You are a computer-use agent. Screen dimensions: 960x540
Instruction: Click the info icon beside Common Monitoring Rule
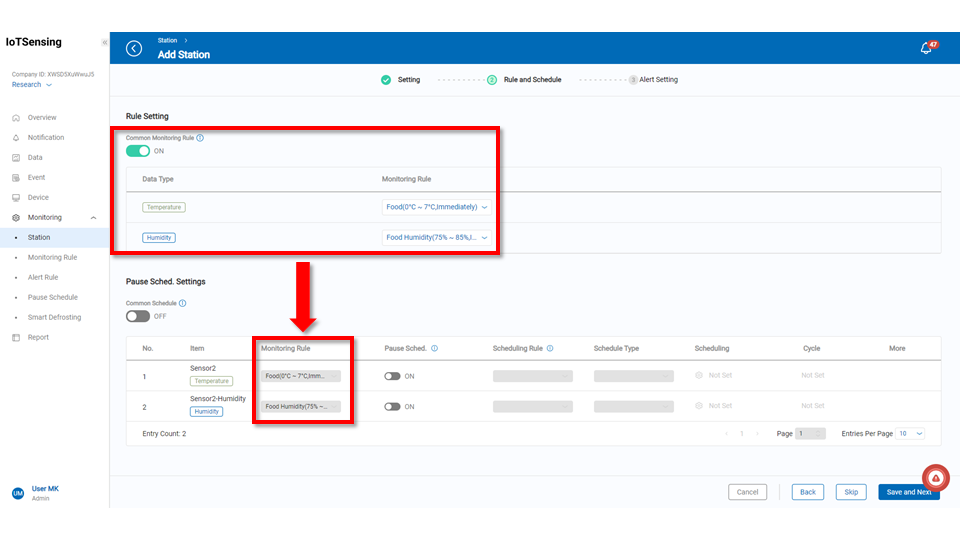[x=200, y=138]
